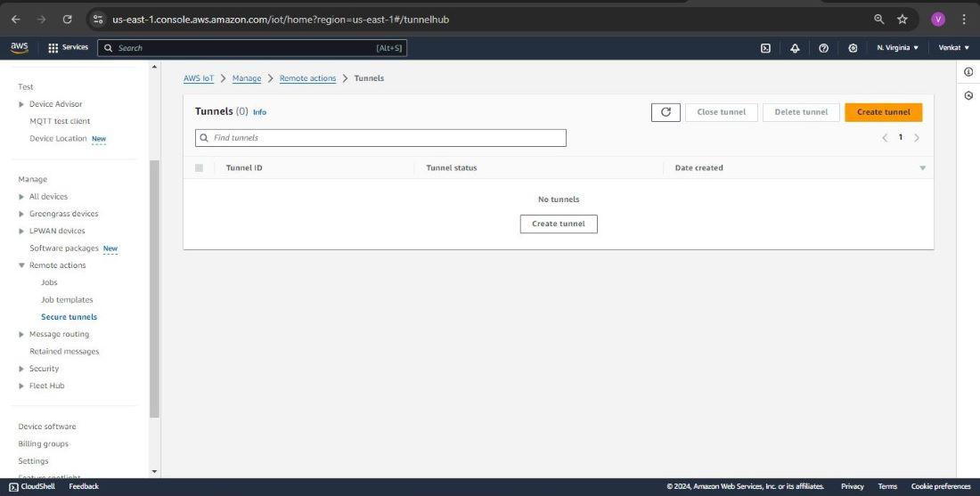The height and width of the screenshot is (496, 980).
Task: Open Cookie preferences in footer
Action: click(x=941, y=486)
